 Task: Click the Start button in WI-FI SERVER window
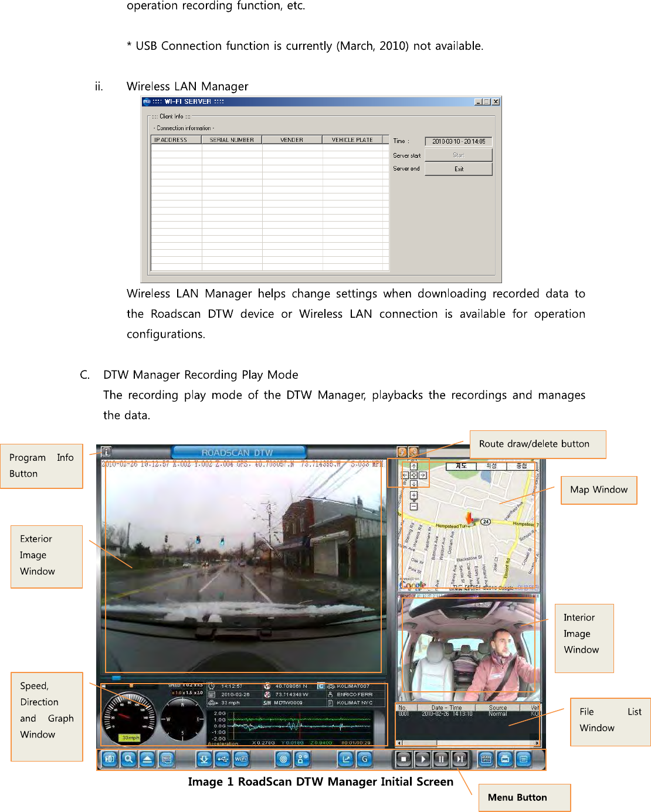[x=459, y=155]
